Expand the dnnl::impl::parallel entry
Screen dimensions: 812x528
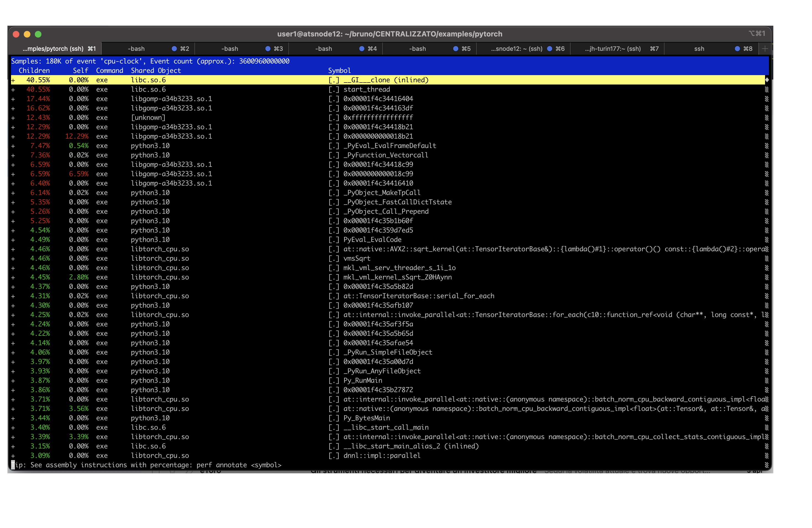pos(13,455)
